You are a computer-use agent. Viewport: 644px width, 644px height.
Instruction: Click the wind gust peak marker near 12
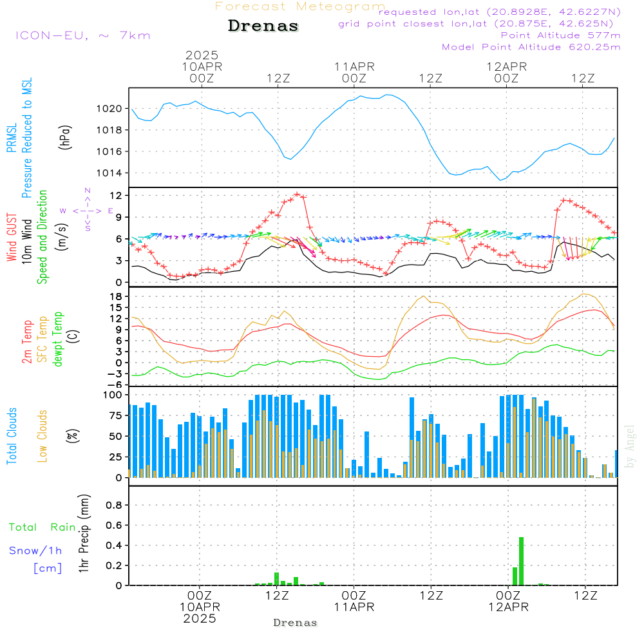pos(297,194)
